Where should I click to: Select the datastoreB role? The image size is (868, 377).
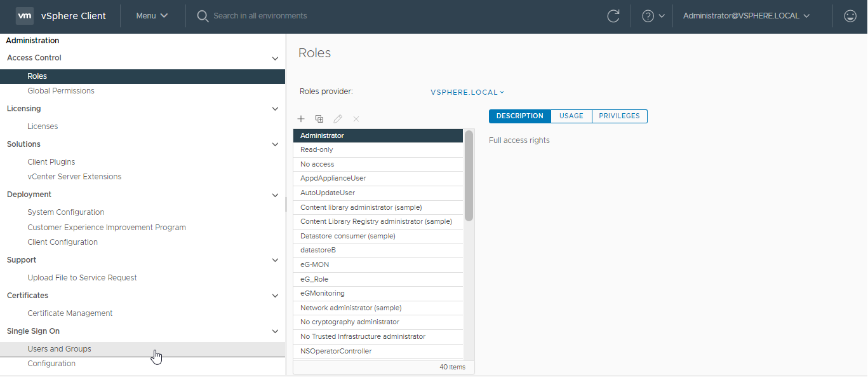coord(378,250)
